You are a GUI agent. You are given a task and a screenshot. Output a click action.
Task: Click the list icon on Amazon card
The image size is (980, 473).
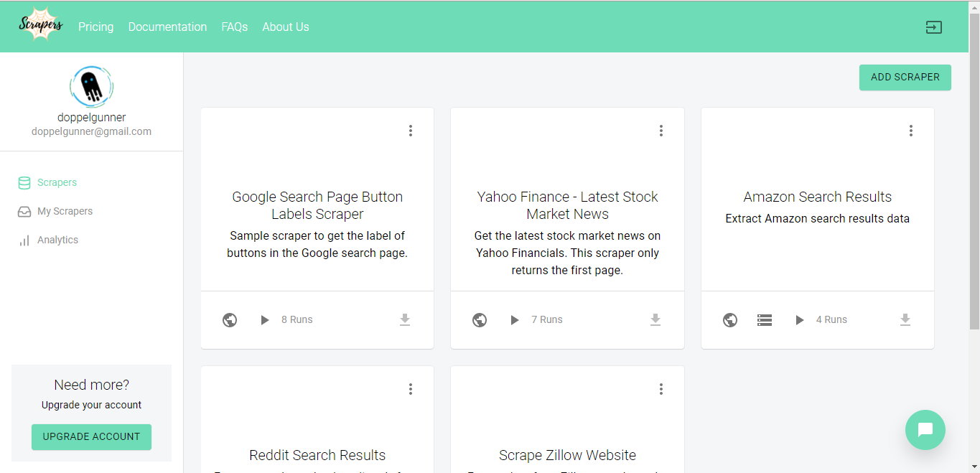[x=765, y=320]
